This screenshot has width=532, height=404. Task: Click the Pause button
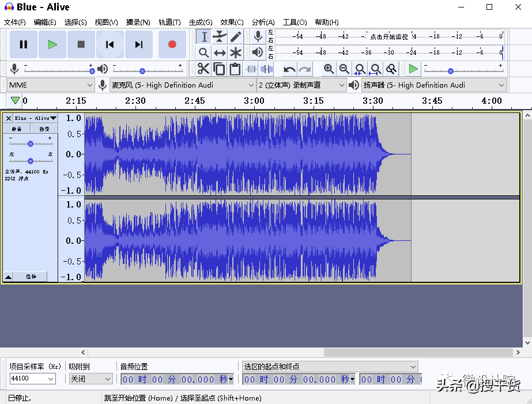click(24, 44)
